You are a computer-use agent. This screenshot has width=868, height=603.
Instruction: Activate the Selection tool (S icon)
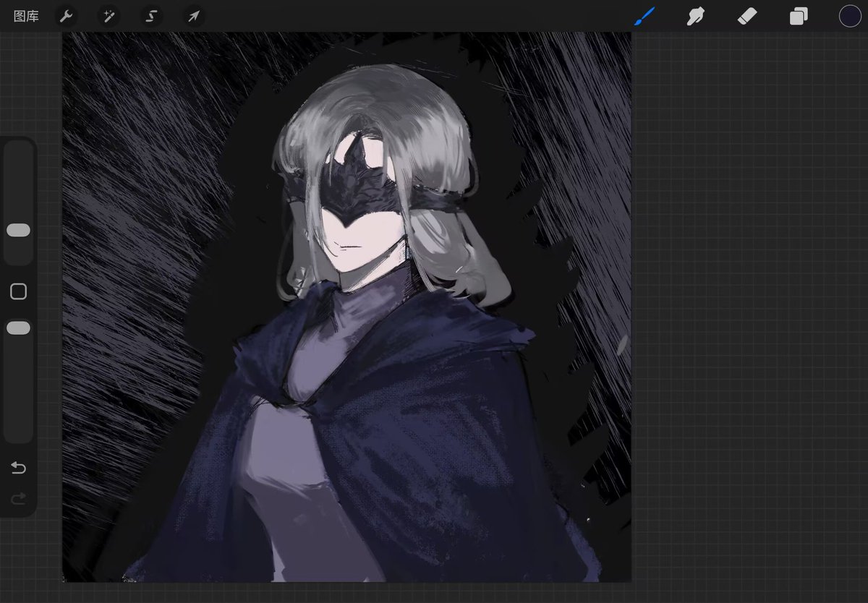151,16
